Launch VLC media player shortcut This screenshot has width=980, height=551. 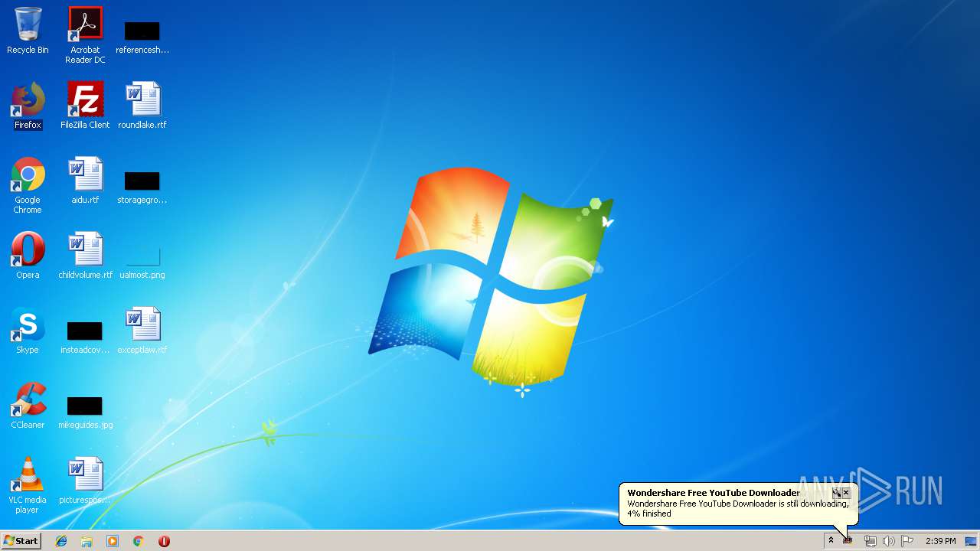tap(28, 485)
